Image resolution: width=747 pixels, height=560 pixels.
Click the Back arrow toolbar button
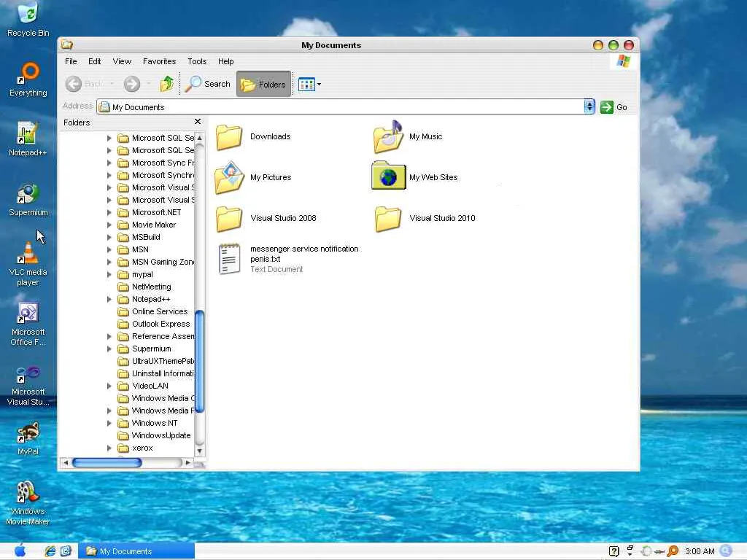[x=74, y=85]
